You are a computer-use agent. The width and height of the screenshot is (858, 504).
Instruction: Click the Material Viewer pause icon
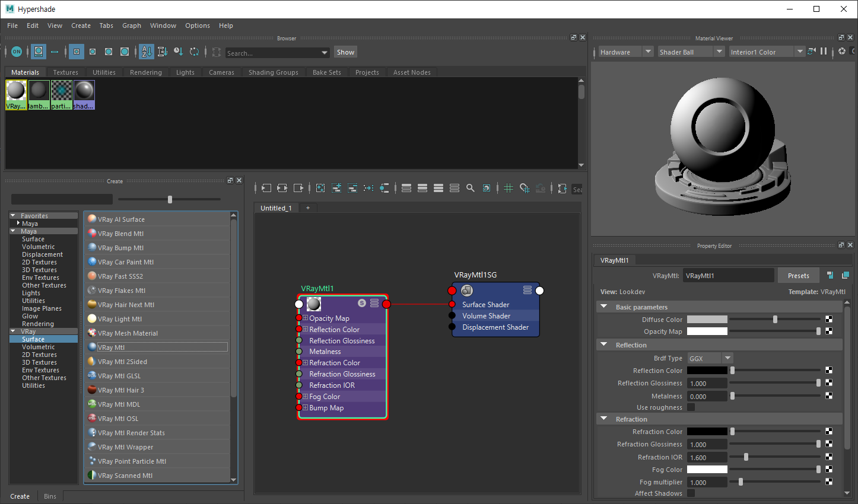click(824, 52)
